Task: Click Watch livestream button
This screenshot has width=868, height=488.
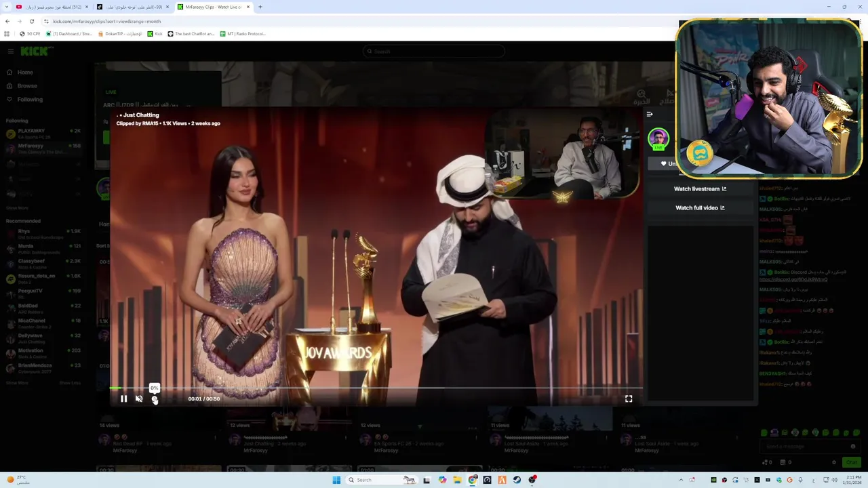Action: click(700, 189)
